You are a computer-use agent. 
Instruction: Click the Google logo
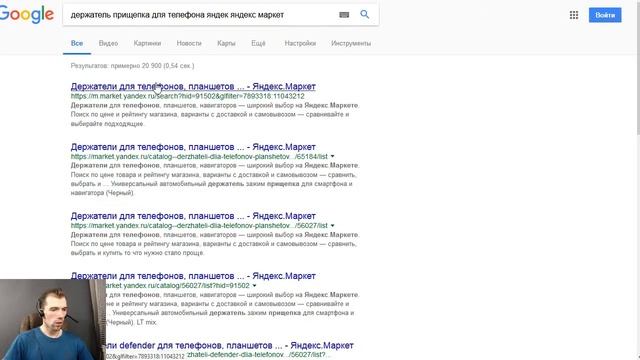pos(27,14)
